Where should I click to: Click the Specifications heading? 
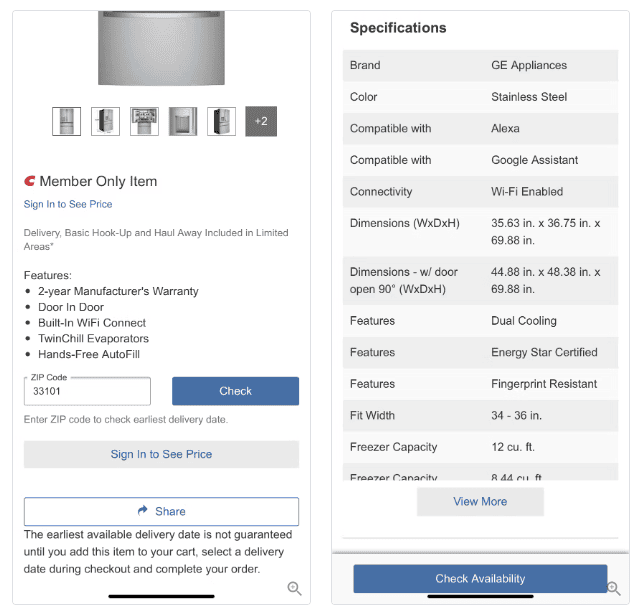[x=398, y=28]
